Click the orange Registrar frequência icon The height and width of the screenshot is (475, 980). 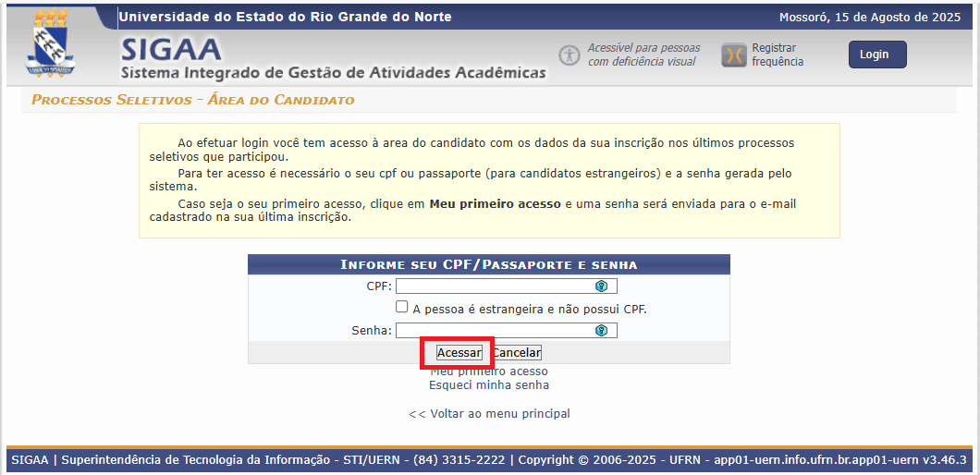(x=733, y=55)
